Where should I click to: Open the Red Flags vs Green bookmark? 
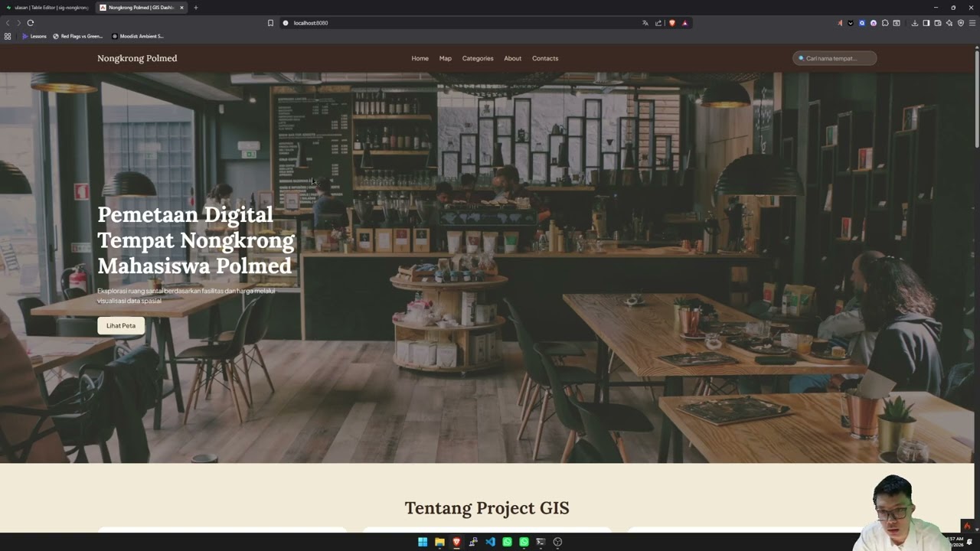78,36
